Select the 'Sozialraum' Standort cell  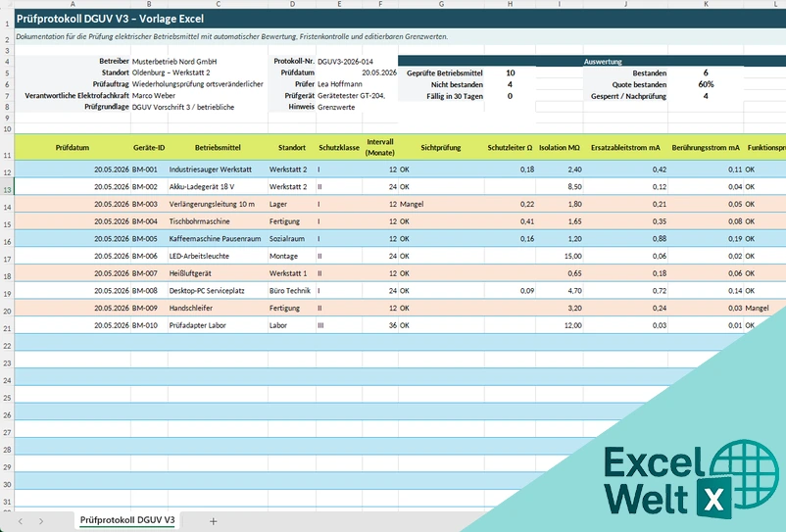(x=292, y=238)
